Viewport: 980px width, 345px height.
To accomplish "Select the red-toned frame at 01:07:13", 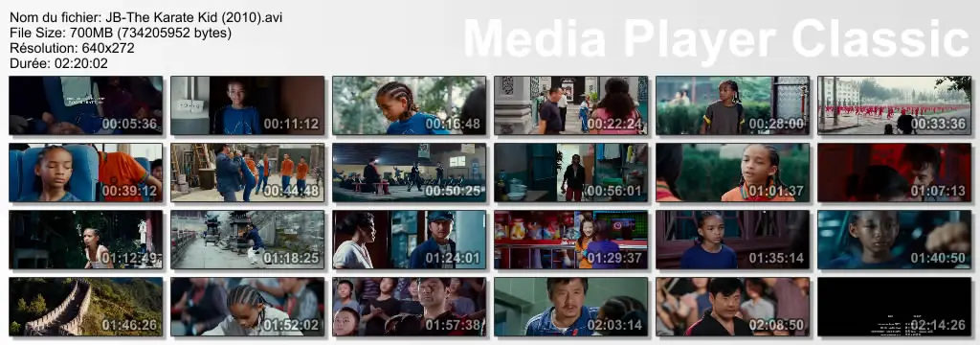I will click(895, 172).
